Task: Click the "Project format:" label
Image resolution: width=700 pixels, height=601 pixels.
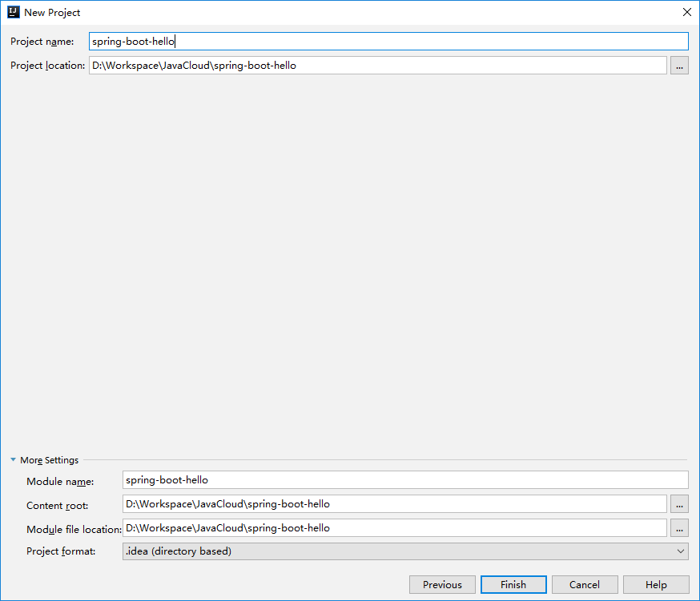Action: pyautogui.click(x=61, y=551)
